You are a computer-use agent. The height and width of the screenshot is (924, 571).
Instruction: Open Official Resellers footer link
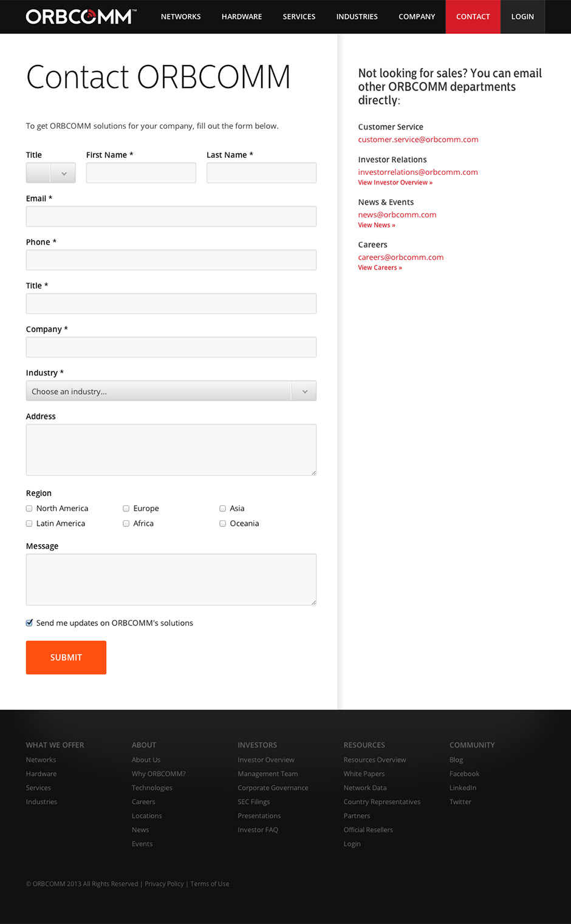(368, 830)
